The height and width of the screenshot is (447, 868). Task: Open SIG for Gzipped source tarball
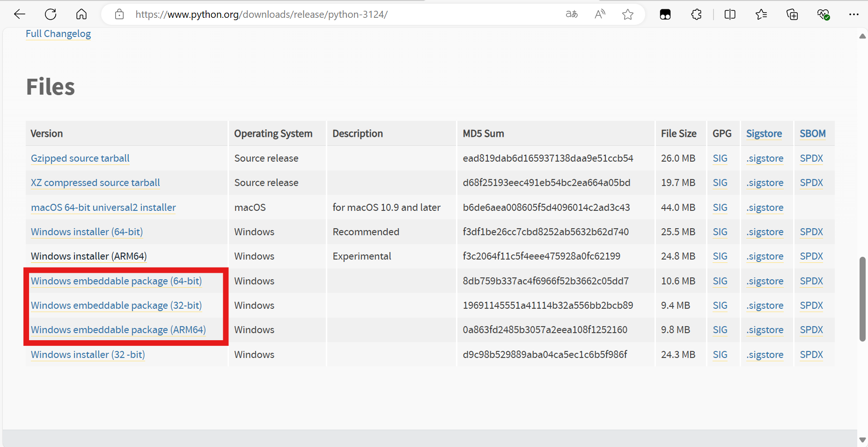tap(720, 158)
